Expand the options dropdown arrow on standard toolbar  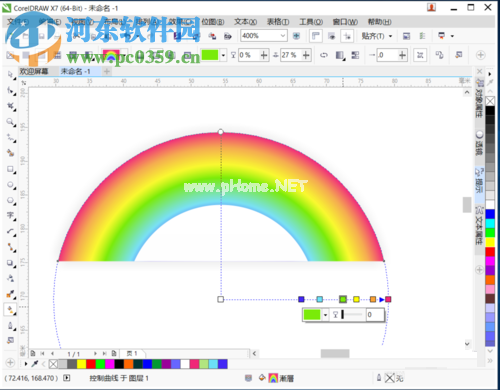(x=452, y=36)
